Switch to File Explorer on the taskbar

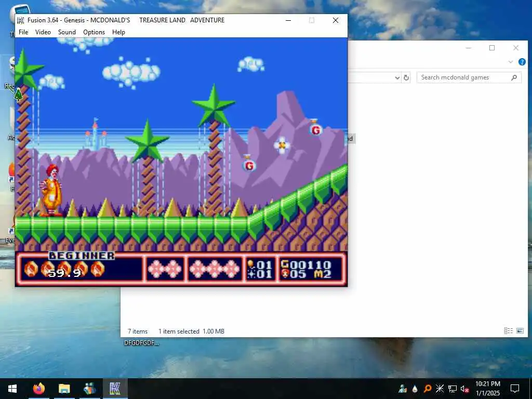(x=64, y=389)
